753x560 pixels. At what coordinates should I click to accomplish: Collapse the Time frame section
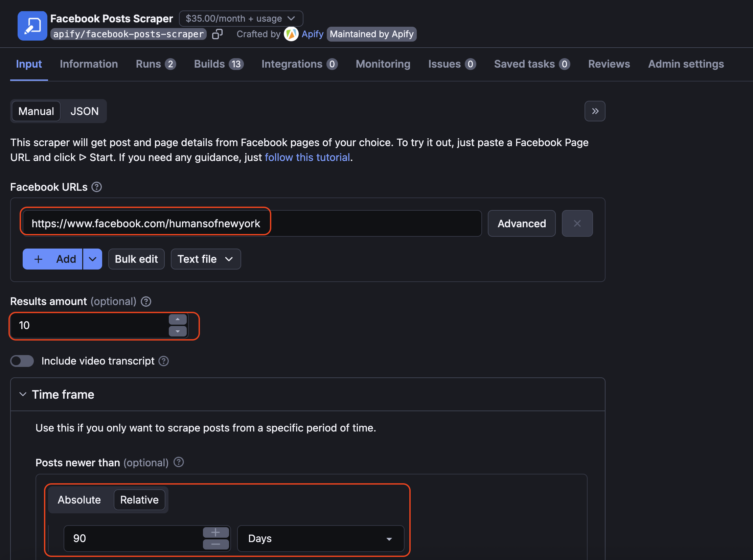(23, 394)
